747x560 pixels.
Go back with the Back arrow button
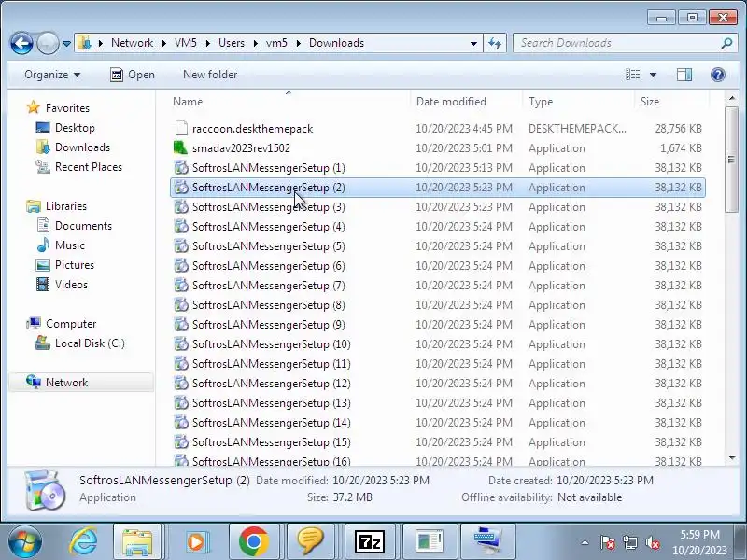[21, 43]
